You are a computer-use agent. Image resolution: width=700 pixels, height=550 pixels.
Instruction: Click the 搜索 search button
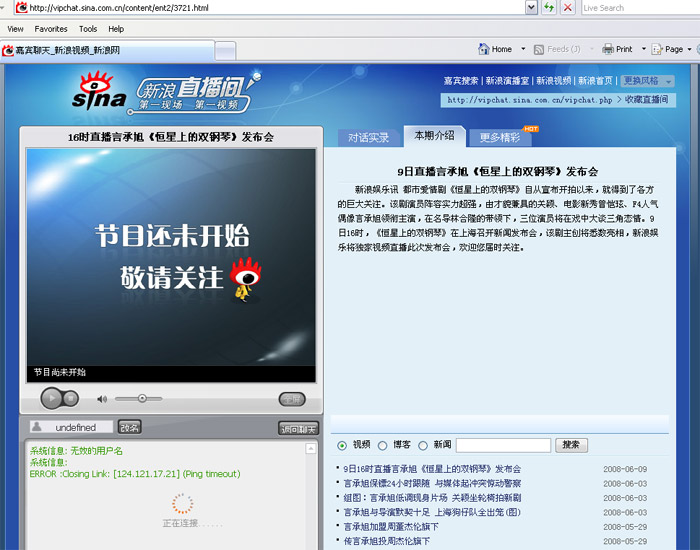click(x=571, y=445)
